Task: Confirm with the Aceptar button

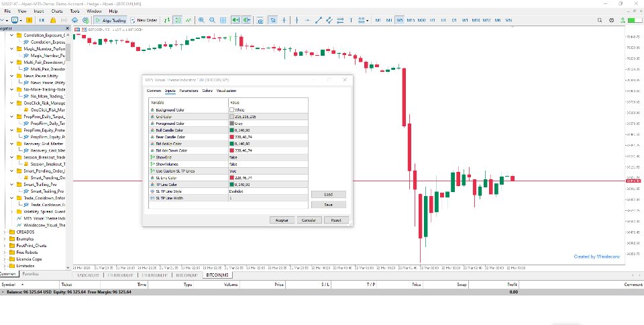Action: 282,220
